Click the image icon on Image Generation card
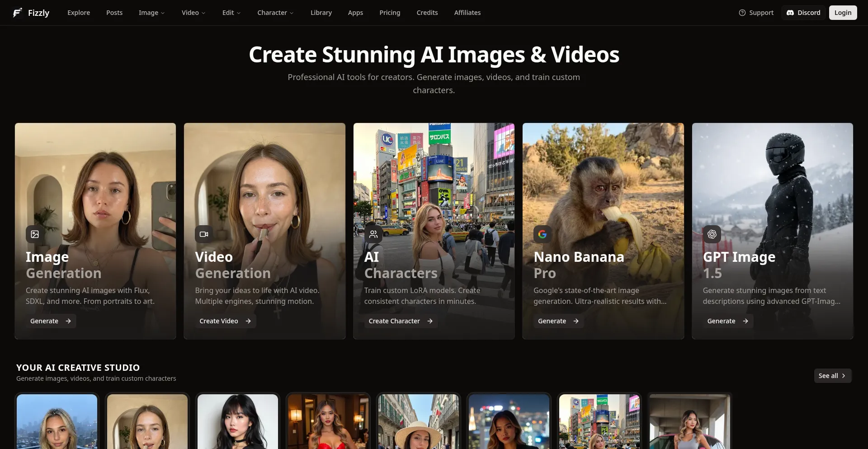This screenshot has height=449, width=868. pos(35,234)
